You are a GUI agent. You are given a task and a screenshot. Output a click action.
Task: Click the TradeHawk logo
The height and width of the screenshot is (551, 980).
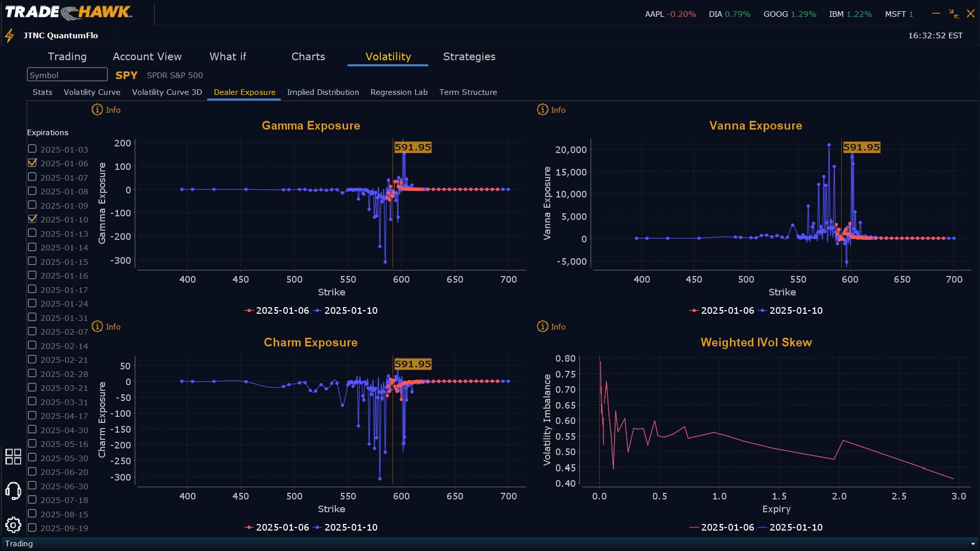[68, 12]
